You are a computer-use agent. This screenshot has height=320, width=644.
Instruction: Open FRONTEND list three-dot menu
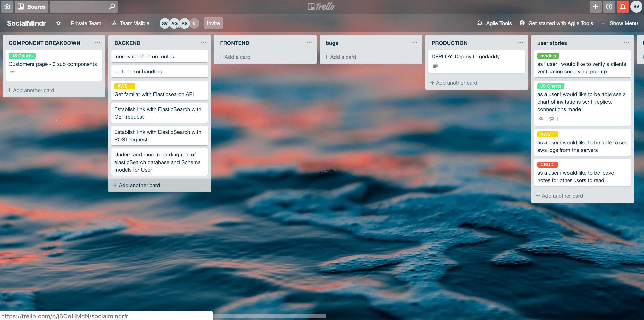pos(309,43)
